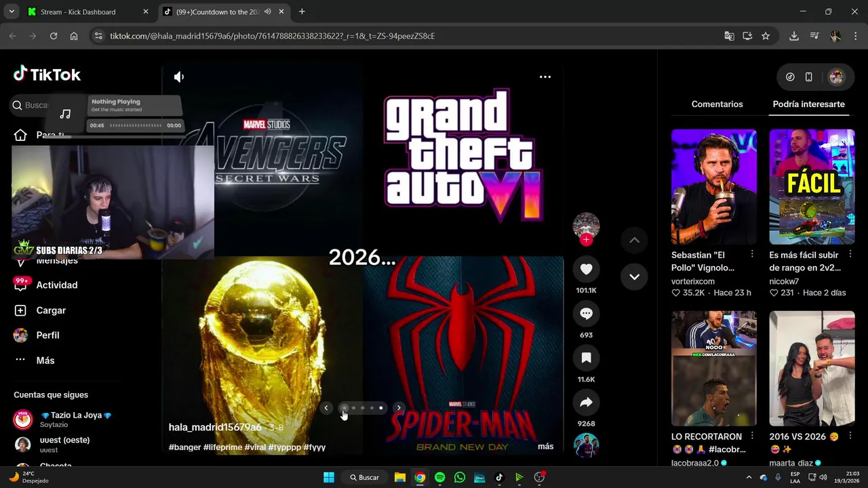Image resolution: width=868 pixels, height=488 pixels.
Task: Open Perfil in the sidebar
Action: [37, 335]
